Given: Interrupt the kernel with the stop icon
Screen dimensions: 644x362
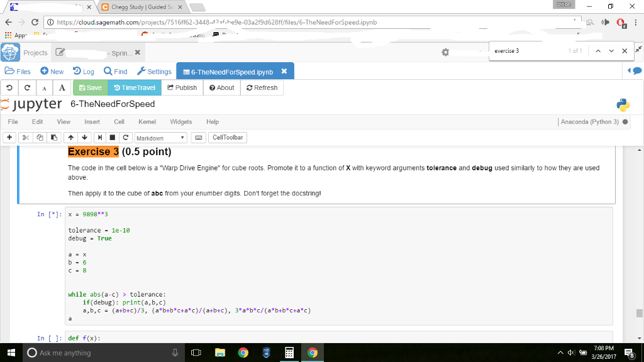Looking at the screenshot, I should coord(112,137).
